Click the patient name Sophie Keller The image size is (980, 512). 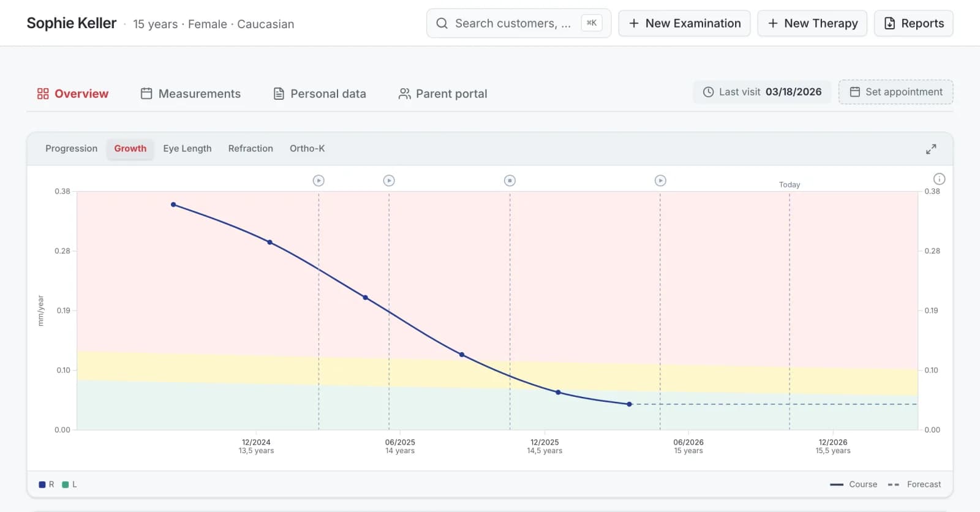click(x=72, y=23)
